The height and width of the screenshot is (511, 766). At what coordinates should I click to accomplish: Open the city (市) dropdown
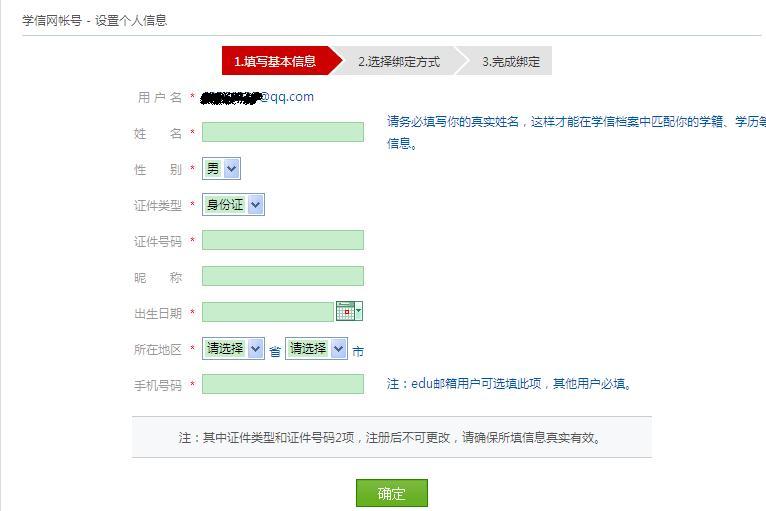316,348
